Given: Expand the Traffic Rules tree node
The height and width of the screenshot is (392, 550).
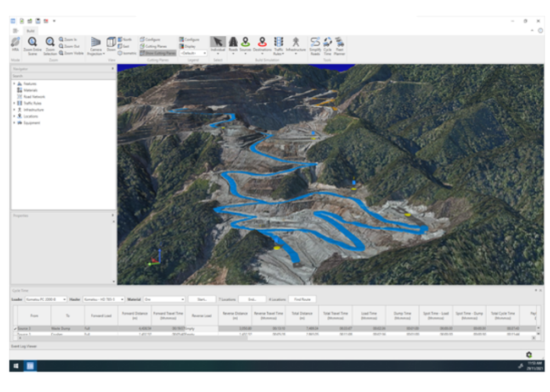Looking at the screenshot, I should (x=14, y=103).
